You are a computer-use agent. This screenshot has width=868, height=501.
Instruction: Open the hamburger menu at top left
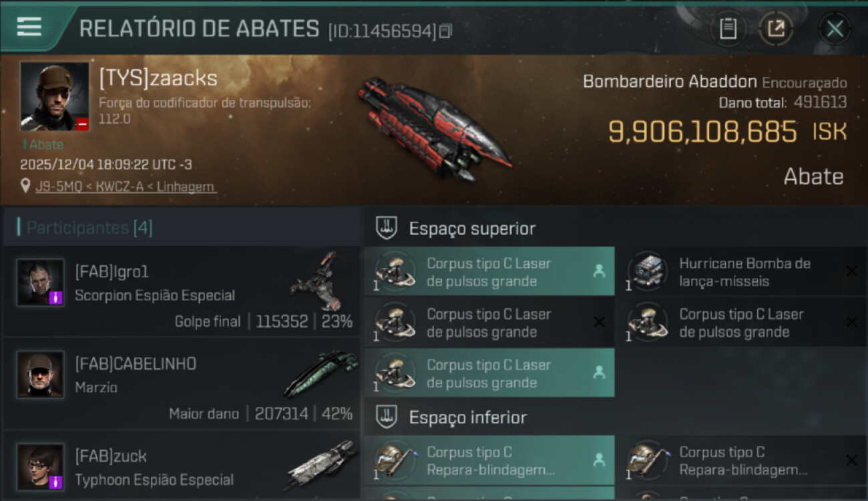coord(29,27)
